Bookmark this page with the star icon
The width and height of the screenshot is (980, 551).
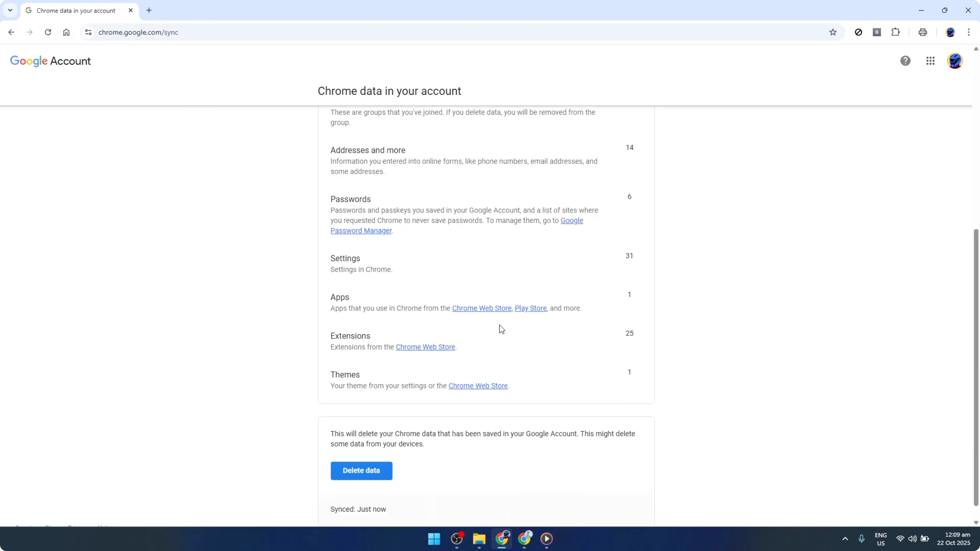coord(833,32)
